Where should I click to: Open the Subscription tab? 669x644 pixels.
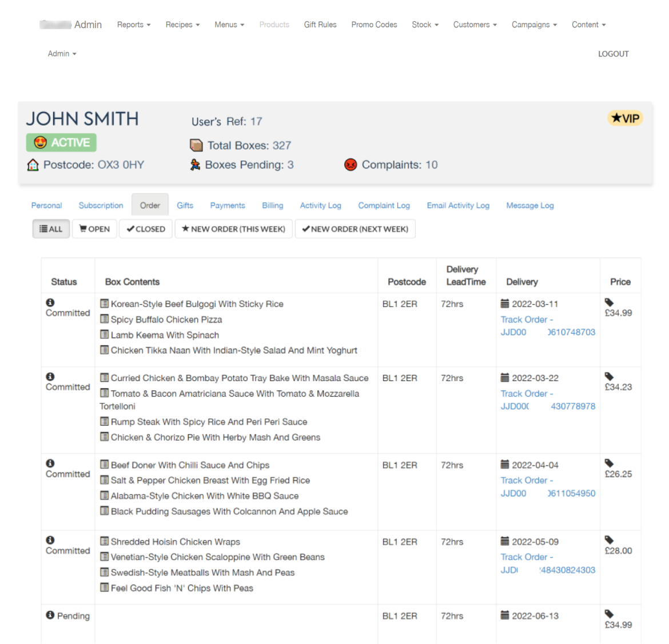coord(101,206)
